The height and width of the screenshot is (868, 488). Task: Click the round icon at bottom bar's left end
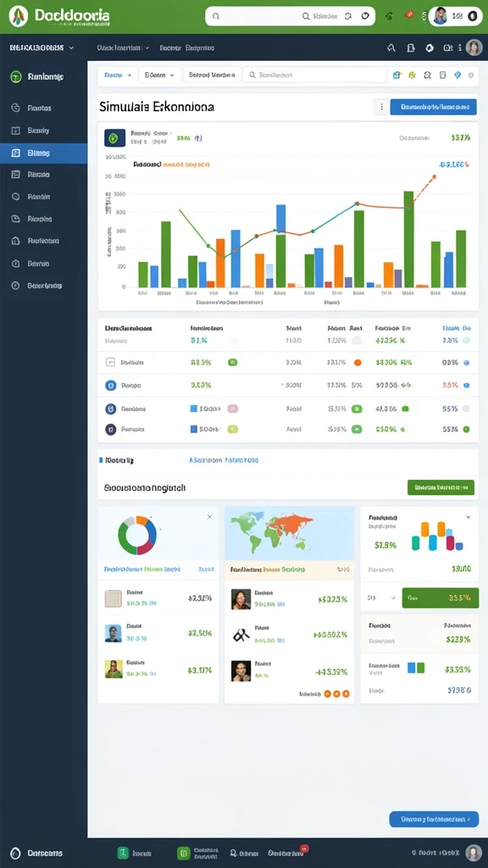(15, 853)
